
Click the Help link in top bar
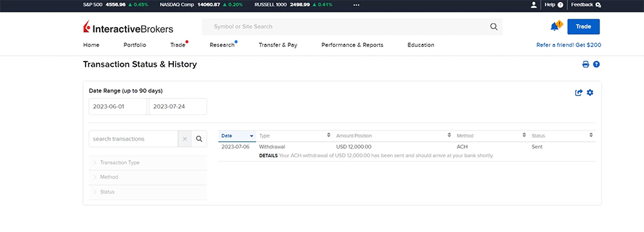click(x=549, y=5)
